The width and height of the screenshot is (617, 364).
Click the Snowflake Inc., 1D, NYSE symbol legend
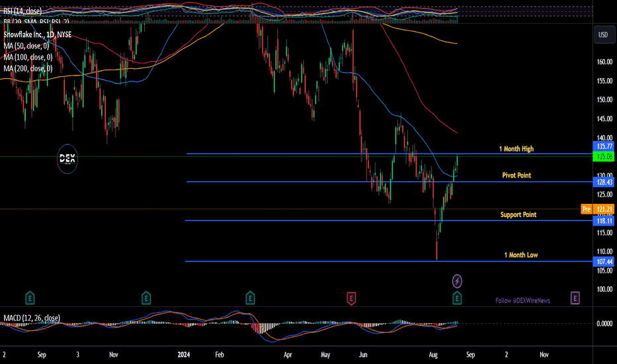click(x=37, y=34)
